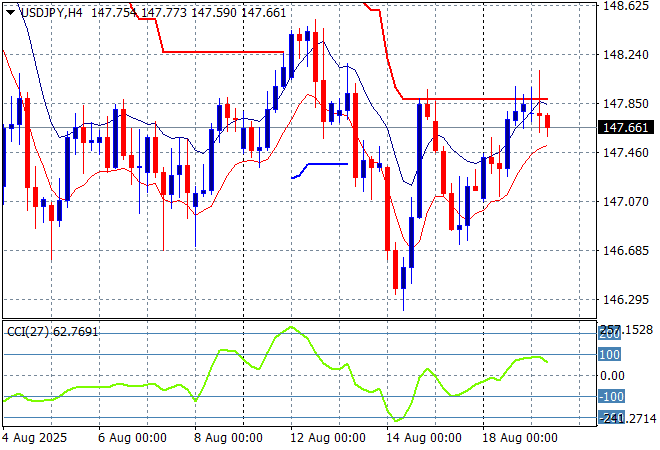Screen dimensions: 660x450
Task: Click the 148.625 price scale label
Action: [x=626, y=6]
